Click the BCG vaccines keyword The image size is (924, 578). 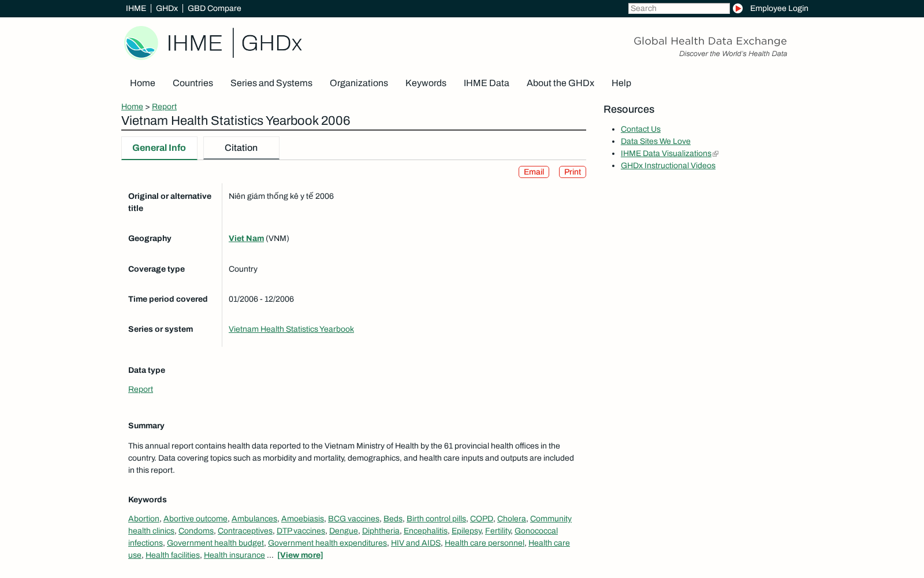point(353,519)
